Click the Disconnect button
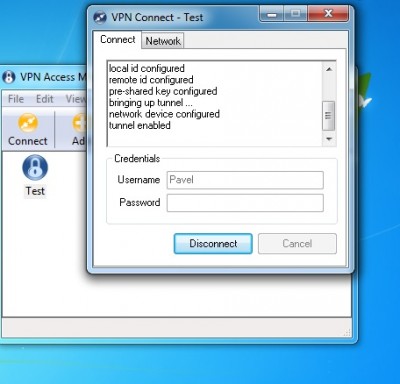 (x=213, y=244)
